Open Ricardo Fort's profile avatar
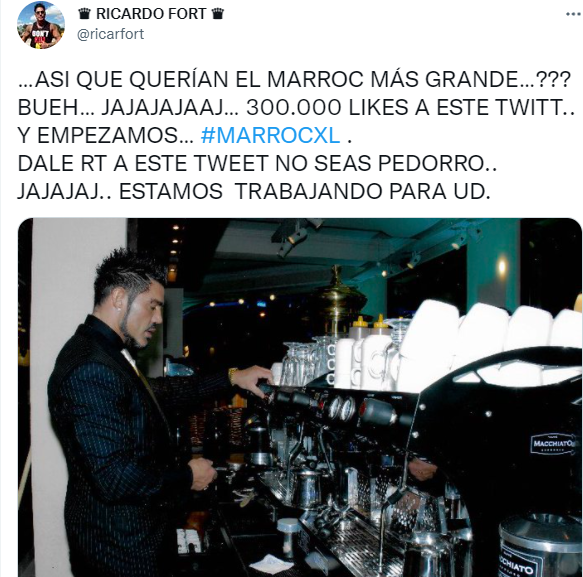This screenshot has height=577, width=583. tap(41, 25)
